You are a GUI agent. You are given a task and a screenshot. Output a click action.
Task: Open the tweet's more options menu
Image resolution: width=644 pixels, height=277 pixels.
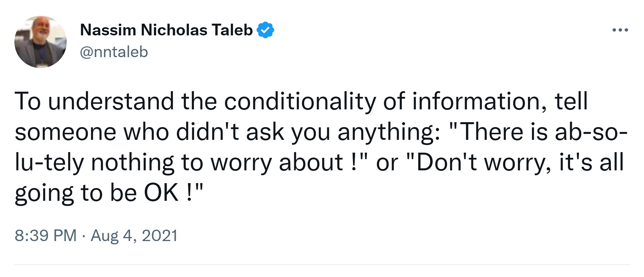coord(620,30)
